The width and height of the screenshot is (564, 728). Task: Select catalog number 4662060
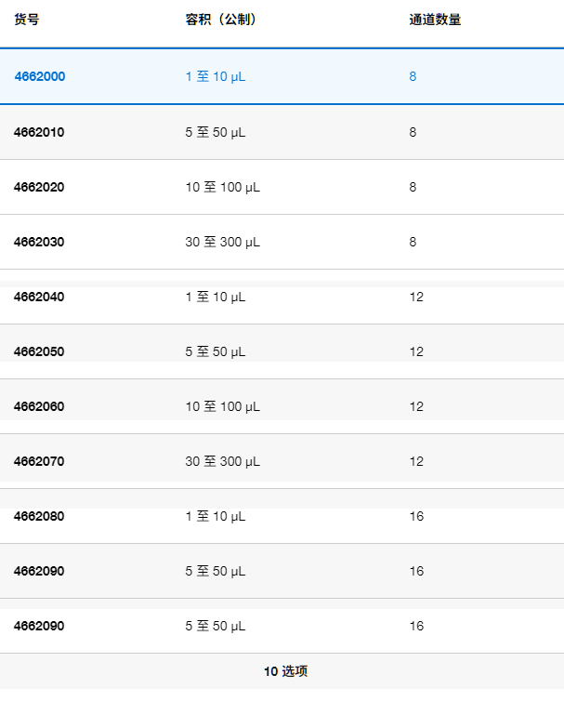point(39,406)
